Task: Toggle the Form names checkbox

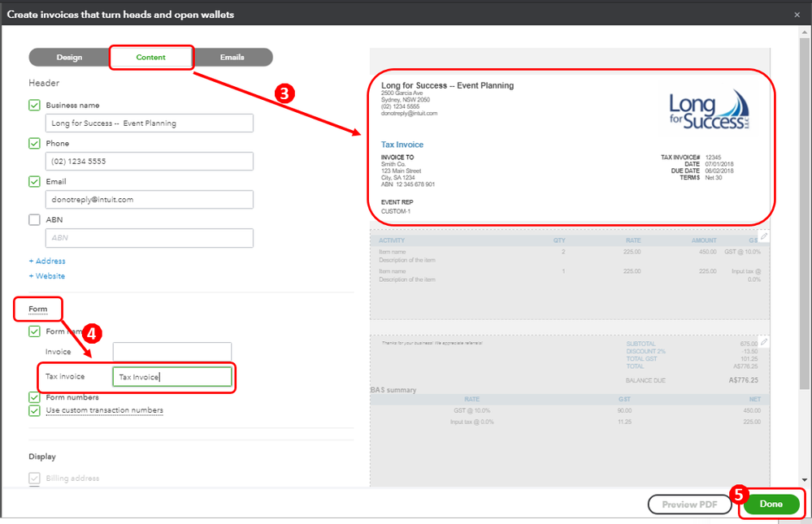Action: pyautogui.click(x=34, y=331)
